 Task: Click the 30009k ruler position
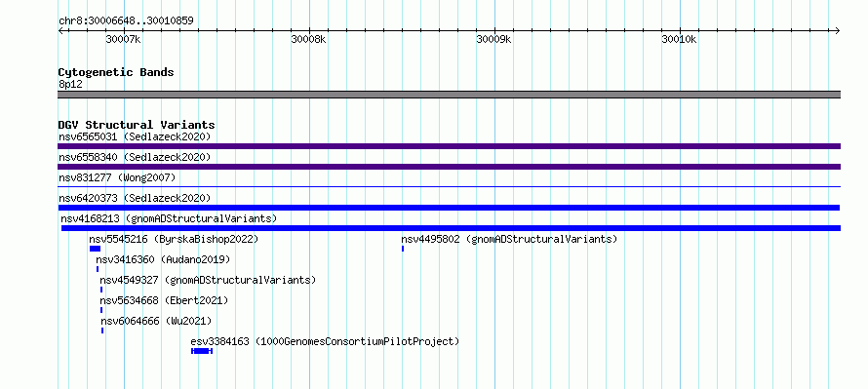pos(493,40)
